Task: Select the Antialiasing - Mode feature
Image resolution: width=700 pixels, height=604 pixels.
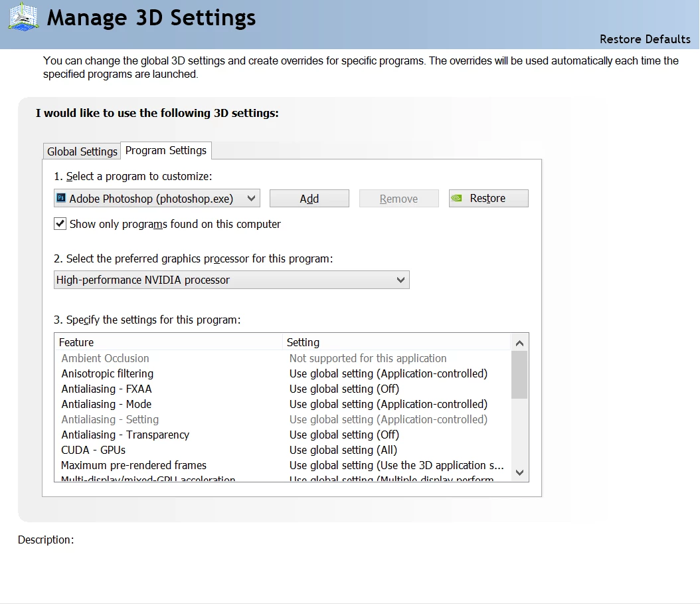Action: coord(106,404)
